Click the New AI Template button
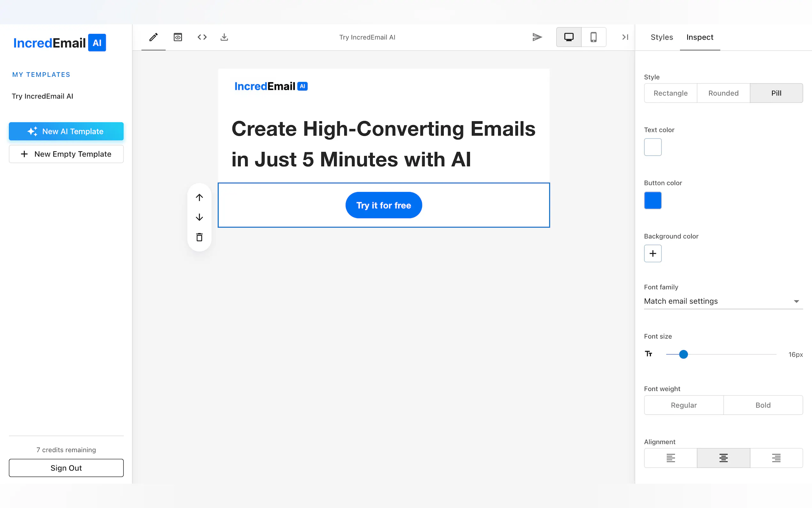This screenshot has height=508, width=812. pos(66,131)
